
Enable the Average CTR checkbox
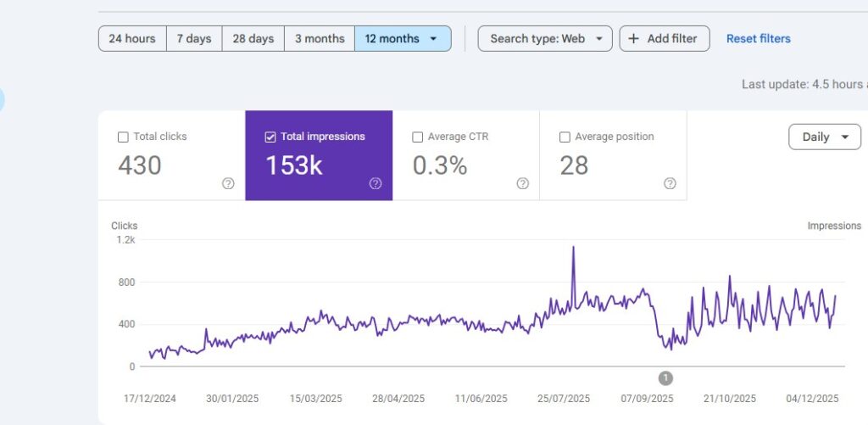417,137
